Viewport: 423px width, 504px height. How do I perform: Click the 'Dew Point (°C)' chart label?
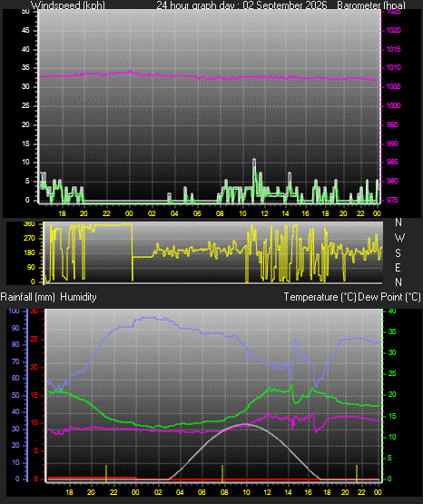click(x=389, y=297)
